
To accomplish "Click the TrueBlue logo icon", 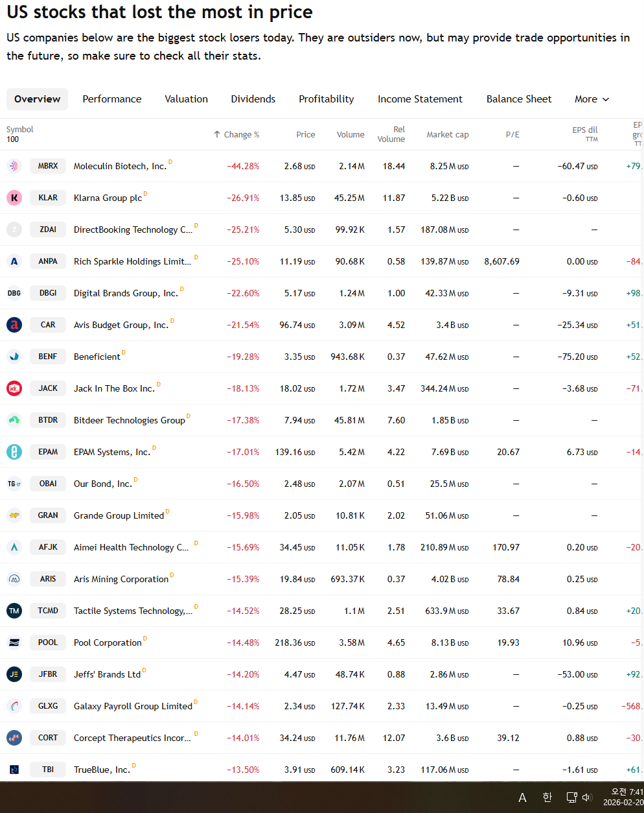I will click(x=14, y=770).
